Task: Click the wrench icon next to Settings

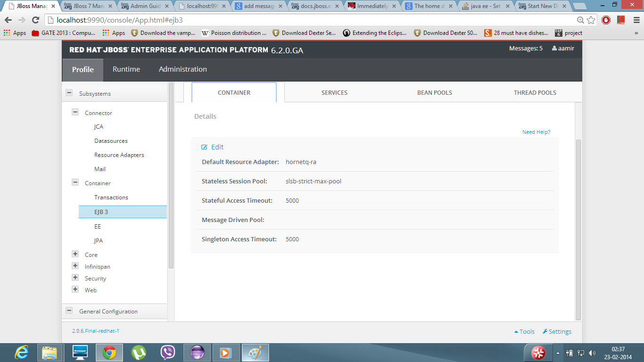Action: [x=545, y=331]
